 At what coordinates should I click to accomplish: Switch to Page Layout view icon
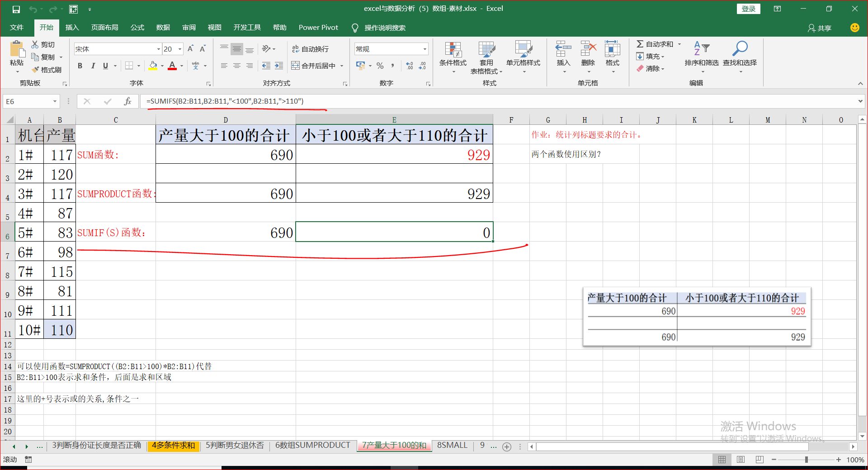741,460
